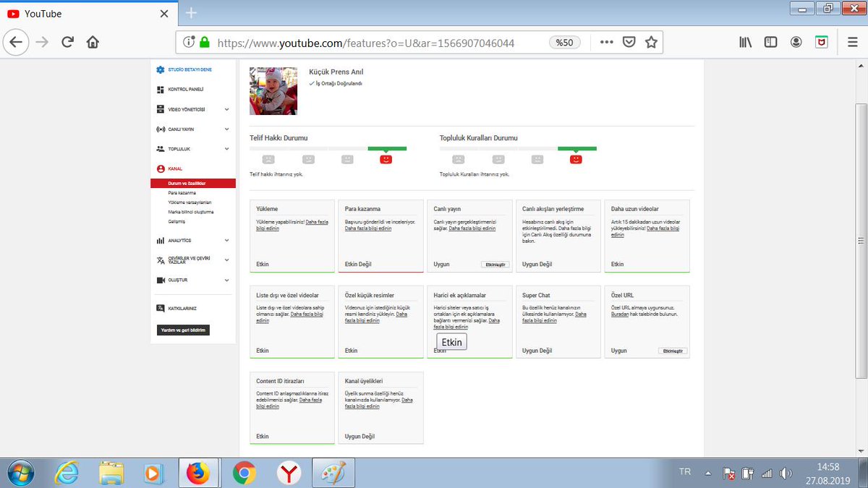
Task: Open the Firefox account icon
Action: pyautogui.click(x=796, y=43)
